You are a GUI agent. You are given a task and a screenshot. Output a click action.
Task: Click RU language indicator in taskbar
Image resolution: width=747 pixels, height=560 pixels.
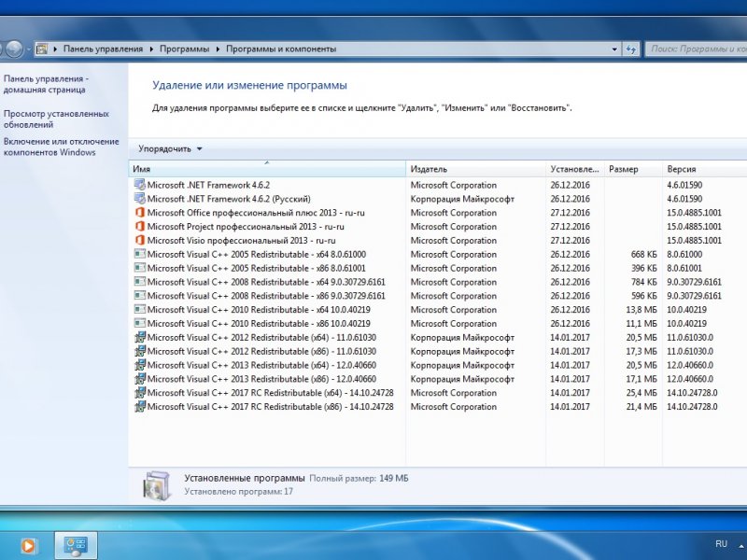point(721,543)
